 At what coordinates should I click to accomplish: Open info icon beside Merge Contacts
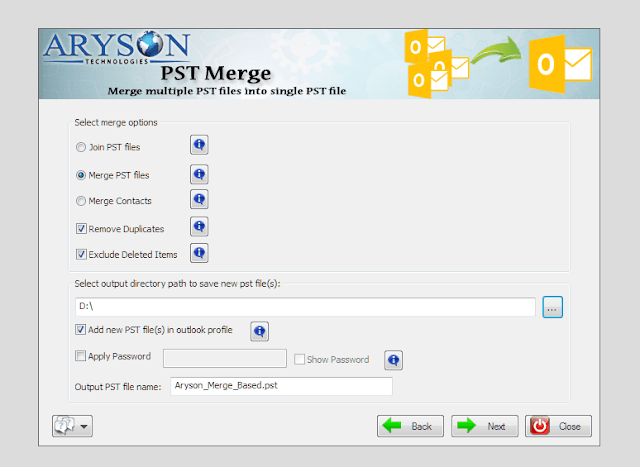(x=199, y=199)
